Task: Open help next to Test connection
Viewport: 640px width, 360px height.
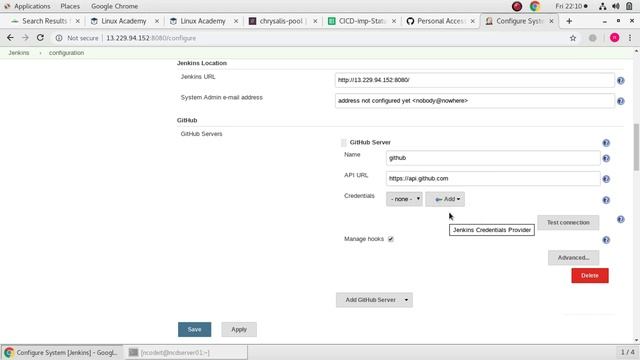Action: pos(620,219)
